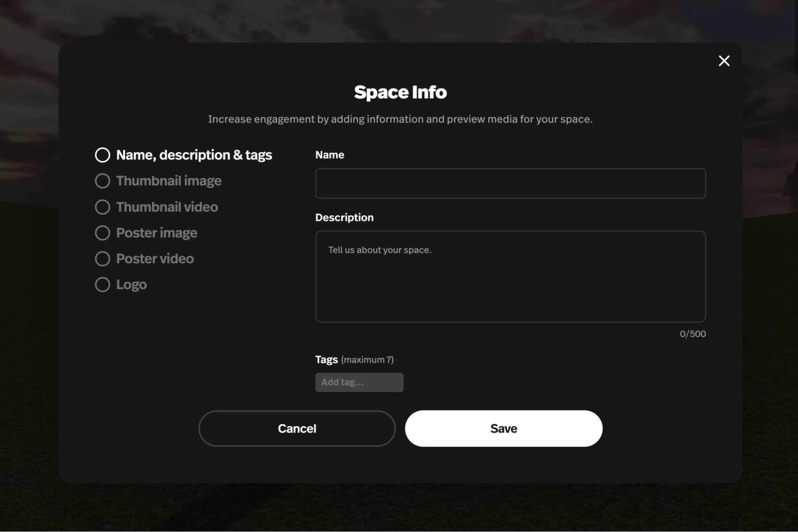
Task: Click the Add tag input box
Action: pos(359,382)
